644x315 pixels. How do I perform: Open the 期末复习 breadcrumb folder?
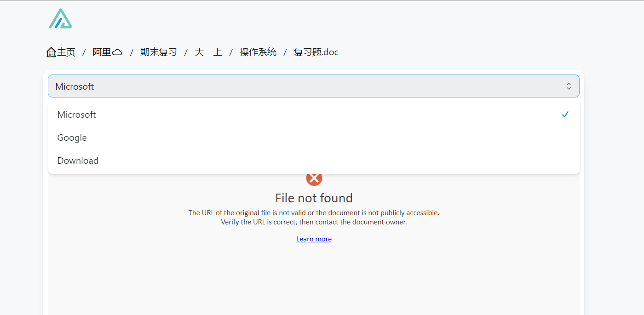[x=159, y=52]
